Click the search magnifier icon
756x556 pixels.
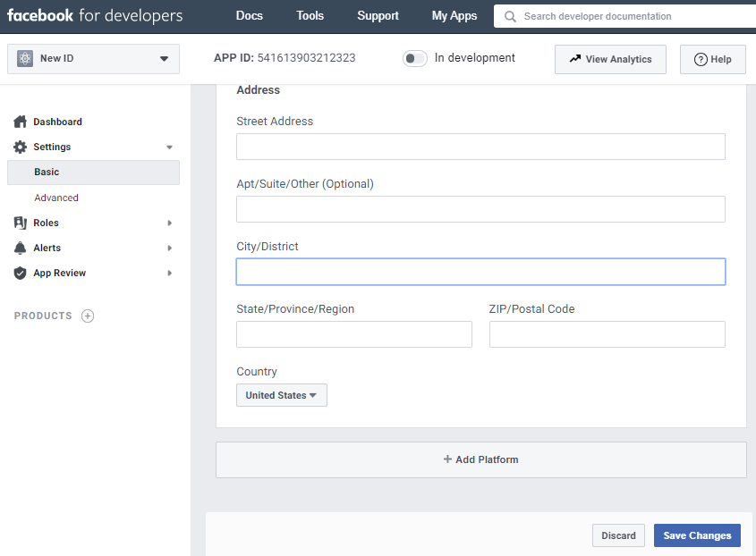510,16
